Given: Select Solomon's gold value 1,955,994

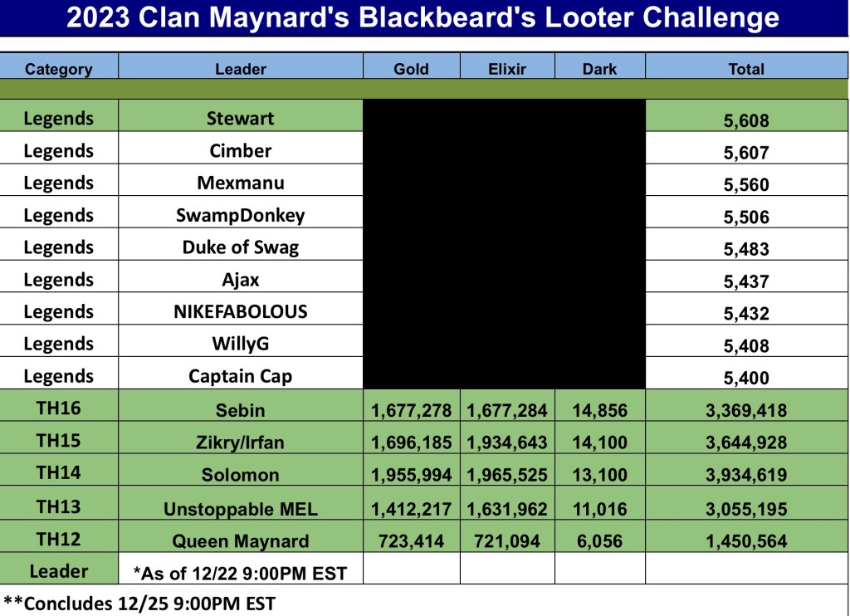Looking at the screenshot, I should coord(411,475).
